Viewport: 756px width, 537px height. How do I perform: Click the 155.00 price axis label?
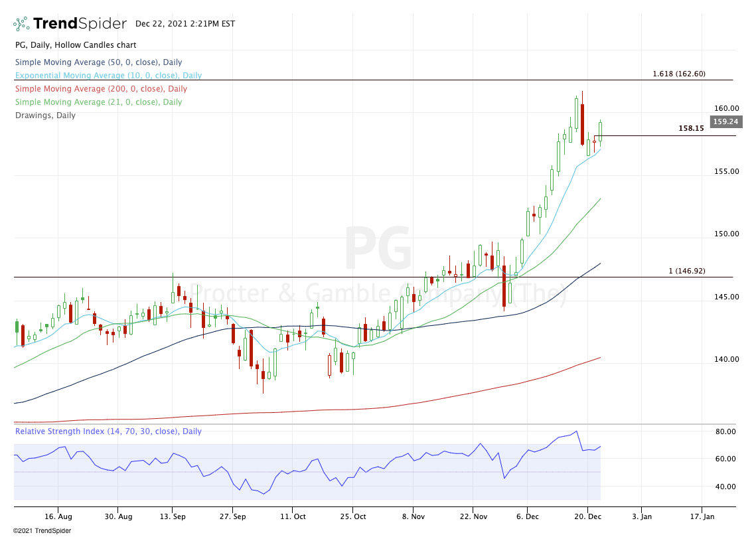click(727, 172)
